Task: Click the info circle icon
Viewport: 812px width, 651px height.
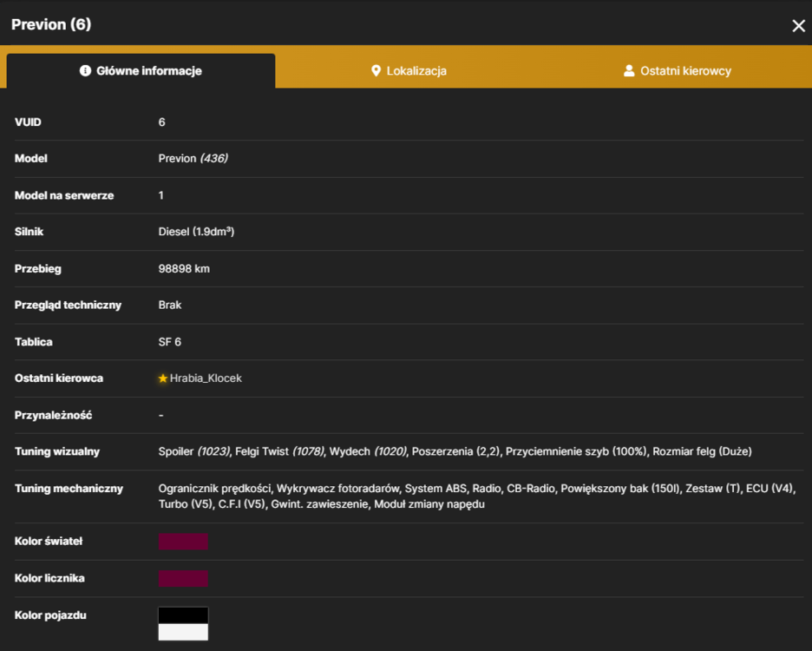Action: (x=85, y=70)
